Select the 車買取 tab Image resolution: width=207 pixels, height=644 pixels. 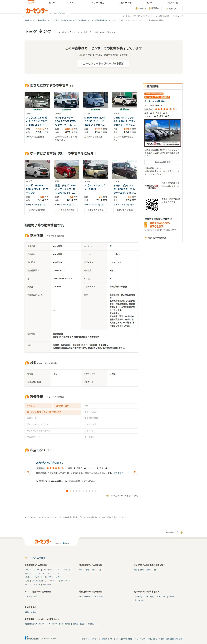click(x=149, y=3)
